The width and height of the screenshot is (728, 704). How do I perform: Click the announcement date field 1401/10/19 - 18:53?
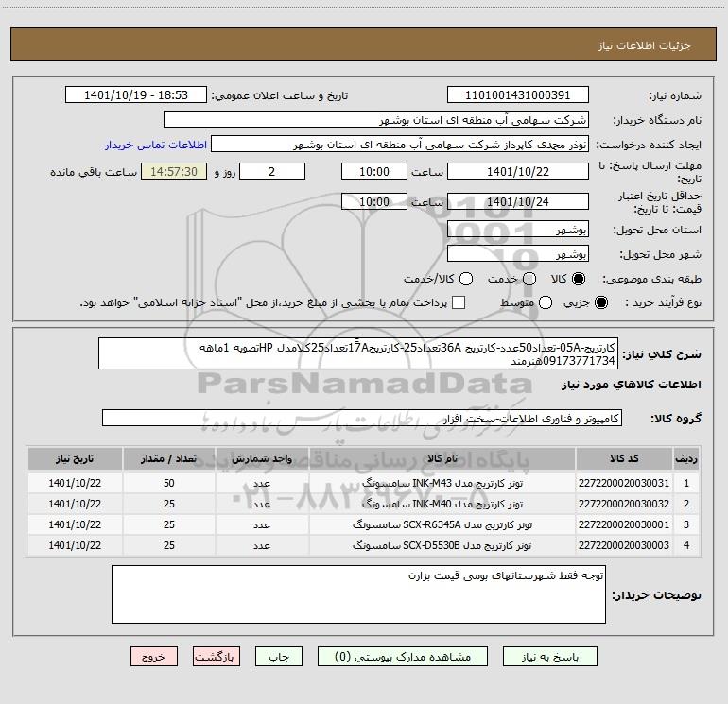pos(136,95)
